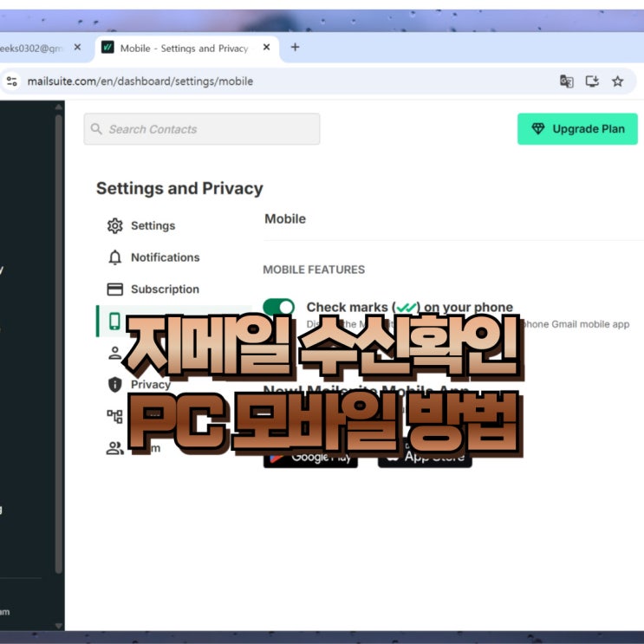644x644 pixels.
Task: Click the sidebar scroll down arrow
Action: (59, 626)
